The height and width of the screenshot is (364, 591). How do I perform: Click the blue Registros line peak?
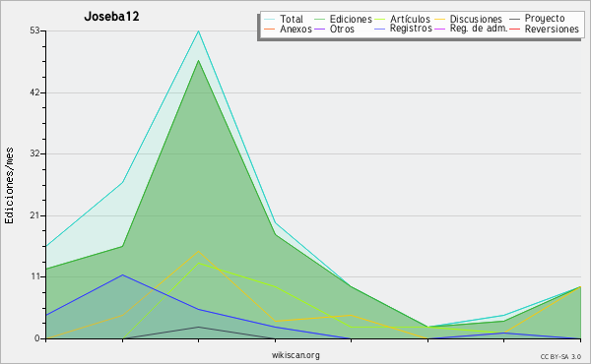click(122, 274)
